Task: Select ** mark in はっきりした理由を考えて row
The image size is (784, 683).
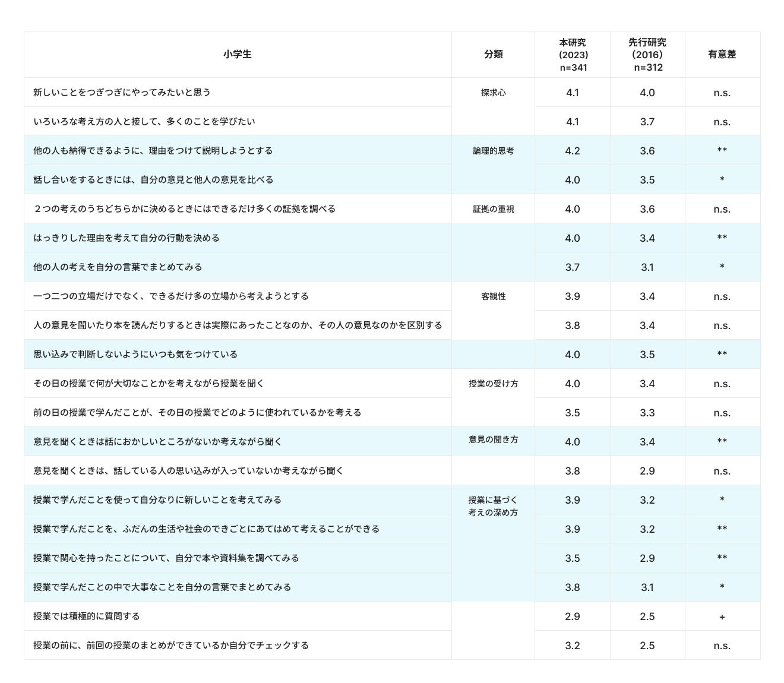Action: click(x=722, y=238)
